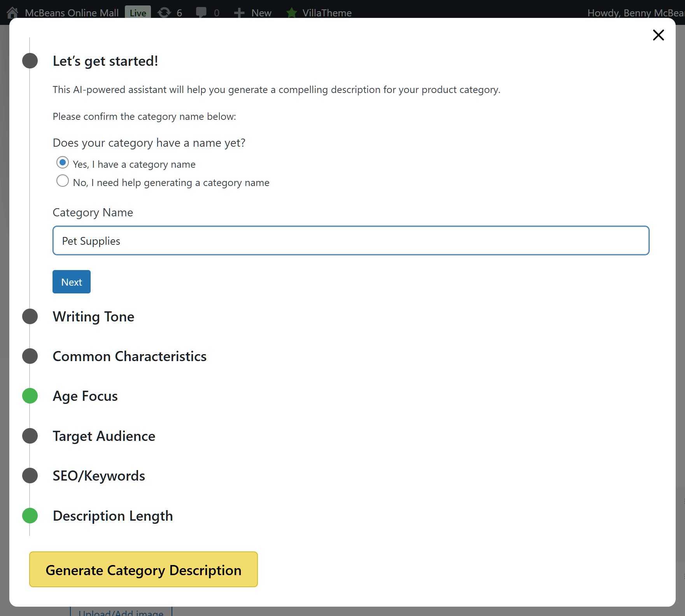Click the green Description Length step dot
The height and width of the screenshot is (616, 685).
coord(30,516)
